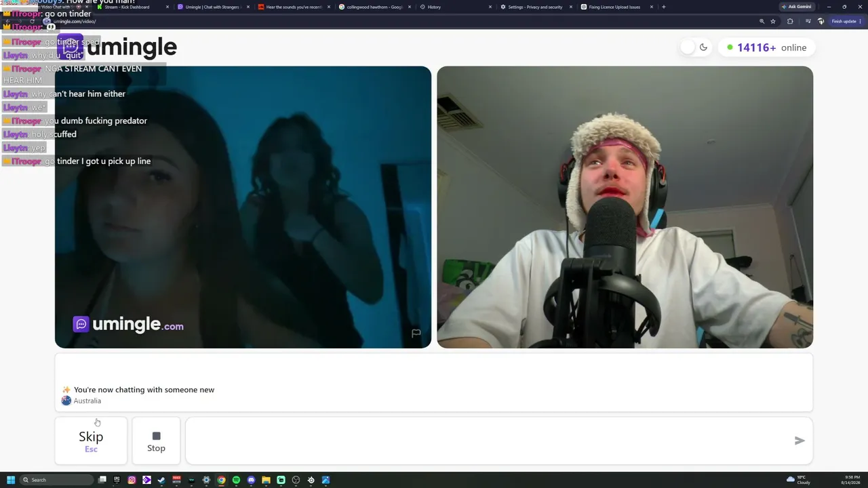Open Task View on the taskbar
The image size is (868, 488).
tap(102, 480)
